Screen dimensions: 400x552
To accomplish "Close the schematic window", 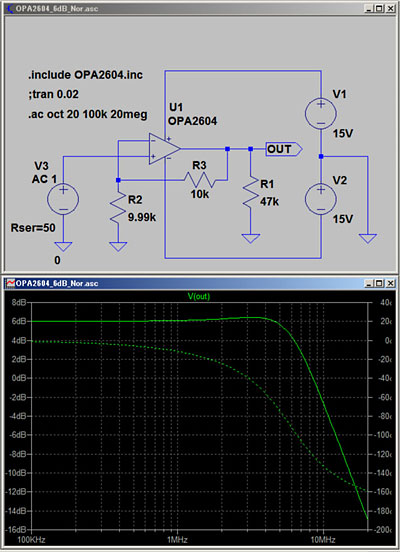I will [390, 8].
